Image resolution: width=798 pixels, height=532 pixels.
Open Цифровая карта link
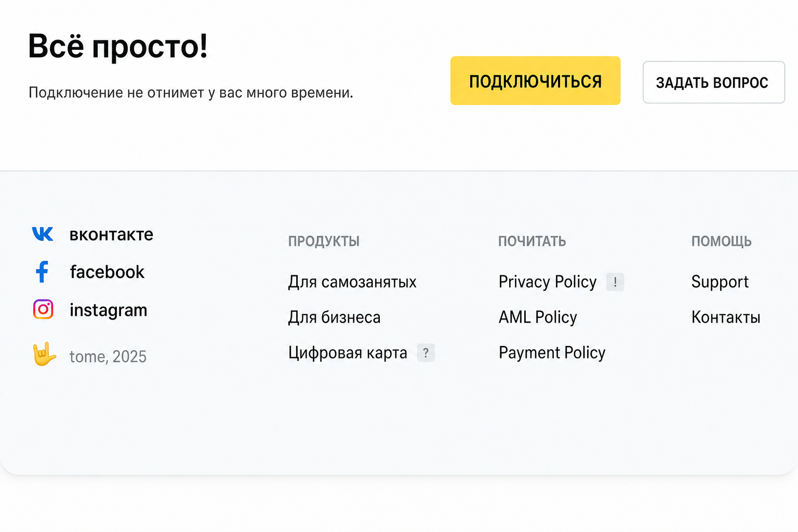[348, 353]
